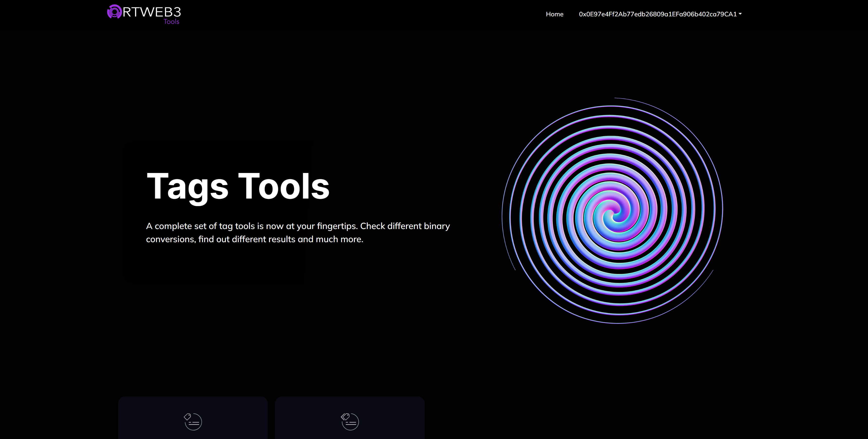
Task: Click the RTWEB3 brand text
Action: (x=152, y=12)
